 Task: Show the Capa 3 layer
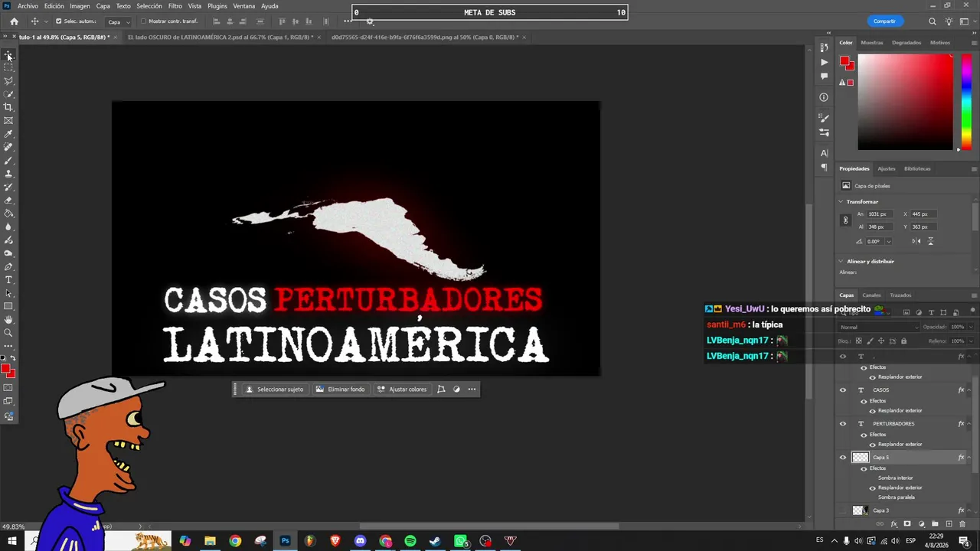pyautogui.click(x=843, y=510)
